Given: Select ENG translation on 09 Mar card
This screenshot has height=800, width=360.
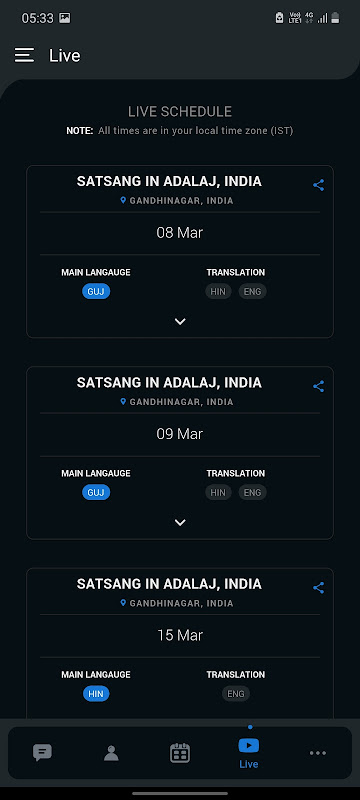Looking at the screenshot, I should pyautogui.click(x=252, y=492).
